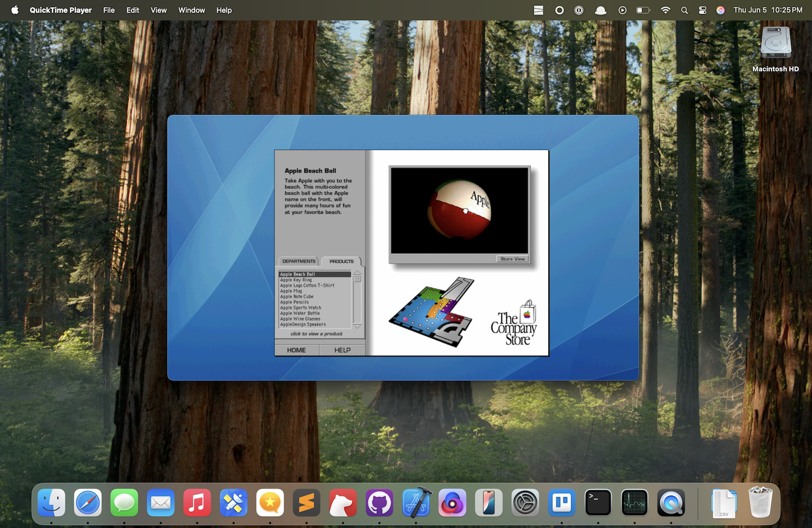
Task: Click the Wi-Fi status icon
Action: tap(666, 10)
